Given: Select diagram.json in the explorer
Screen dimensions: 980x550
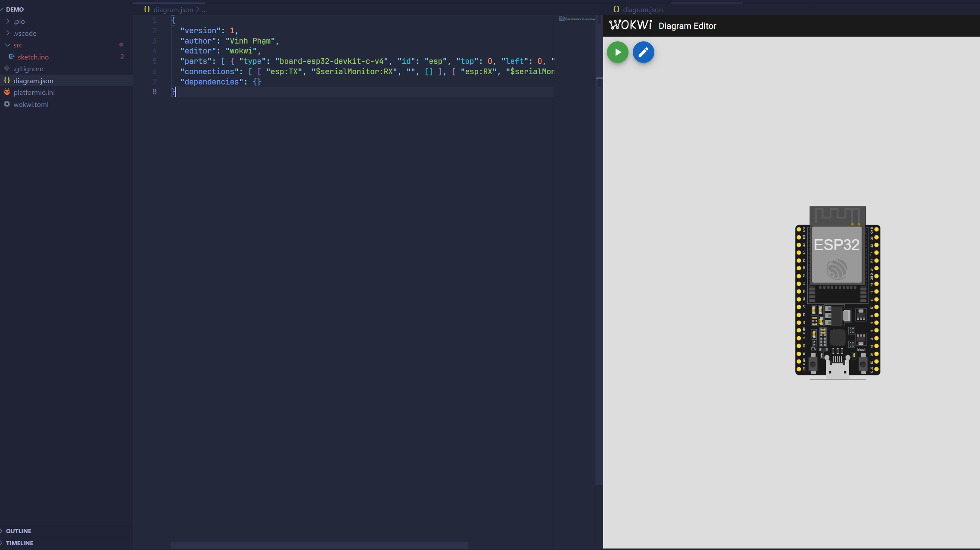Looking at the screenshot, I should coord(66,81).
